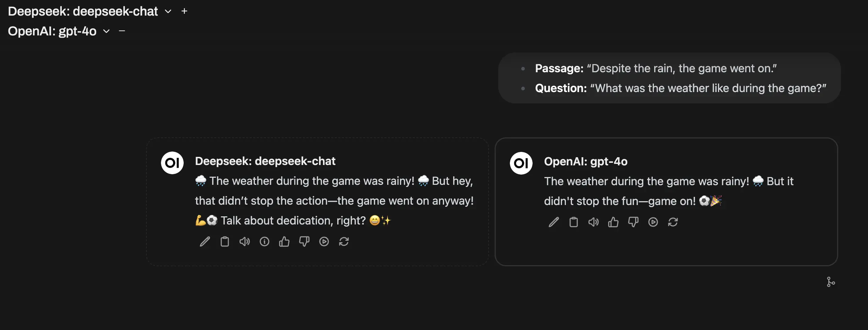Read the gpt-4o response aloud
The image size is (868, 330).
click(594, 222)
